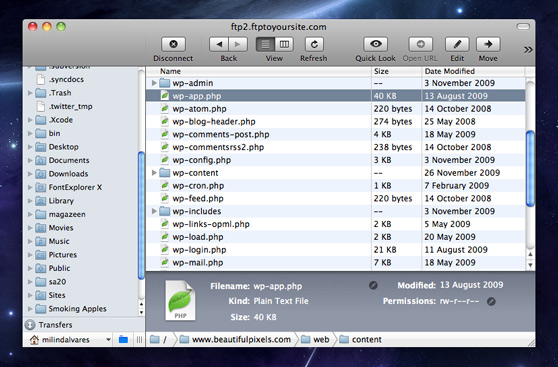Select FontExplorer X in the sidebar

click(x=75, y=187)
